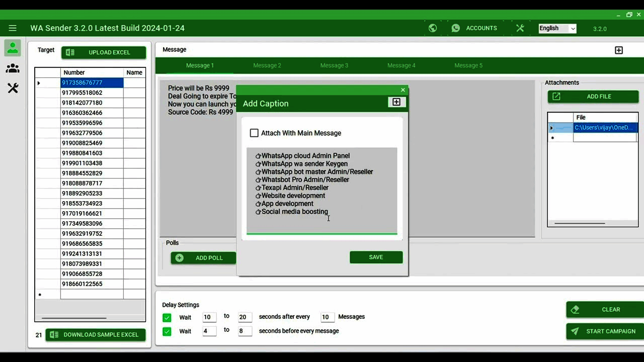The image size is (644, 362).
Task: Open the English language dropdown
Action: 557,28
